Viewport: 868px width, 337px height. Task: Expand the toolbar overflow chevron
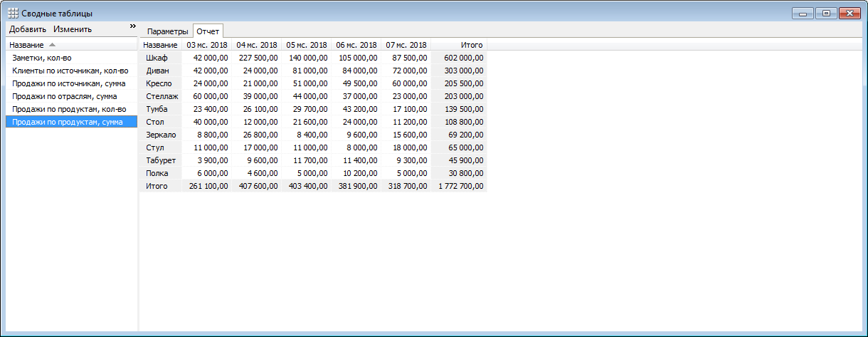pos(132,26)
